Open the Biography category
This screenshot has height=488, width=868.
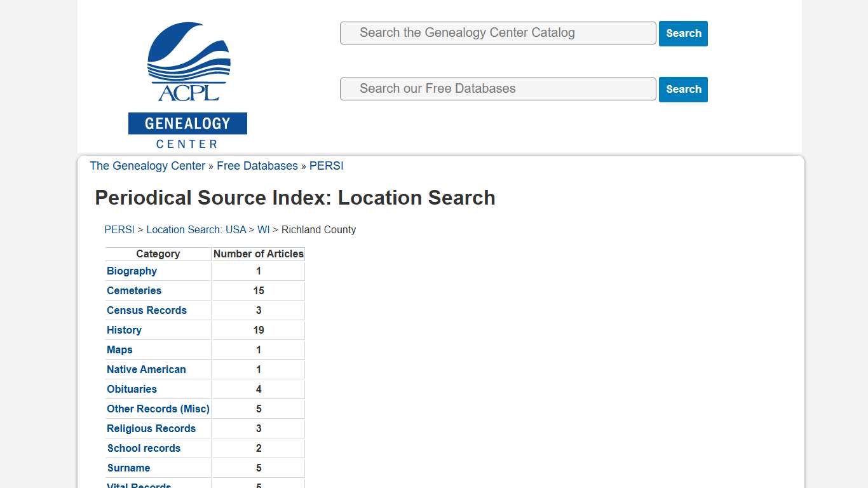[x=132, y=271]
